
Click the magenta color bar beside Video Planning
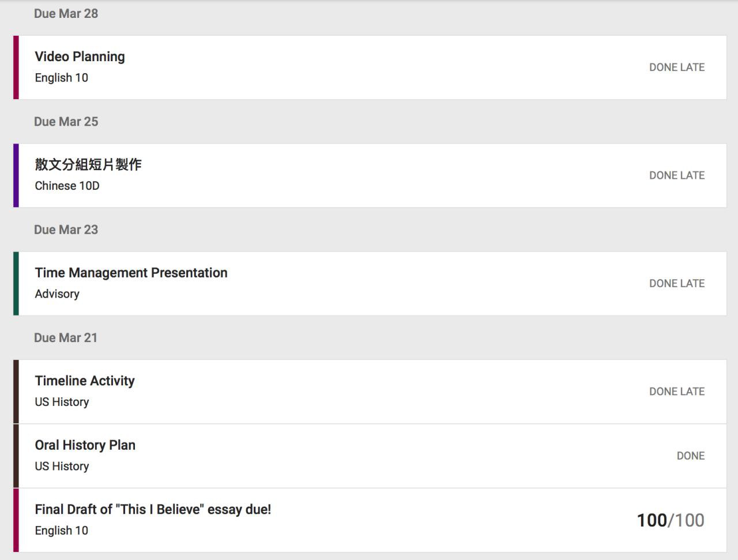click(x=16, y=67)
